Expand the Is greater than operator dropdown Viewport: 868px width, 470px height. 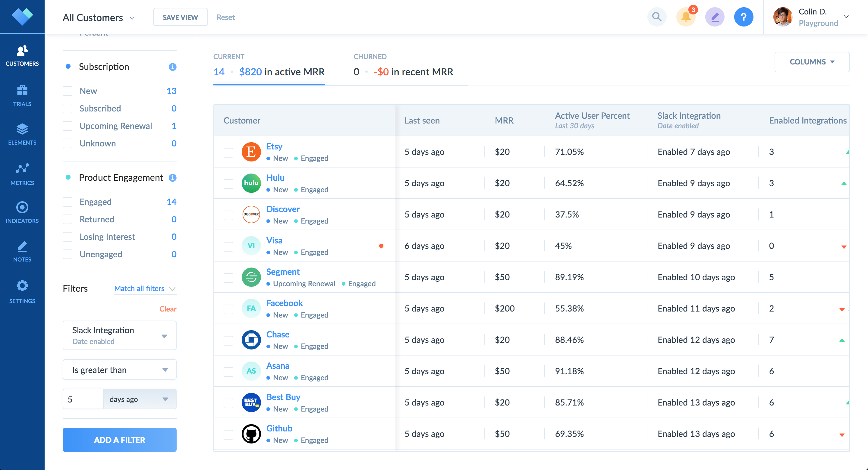point(119,370)
